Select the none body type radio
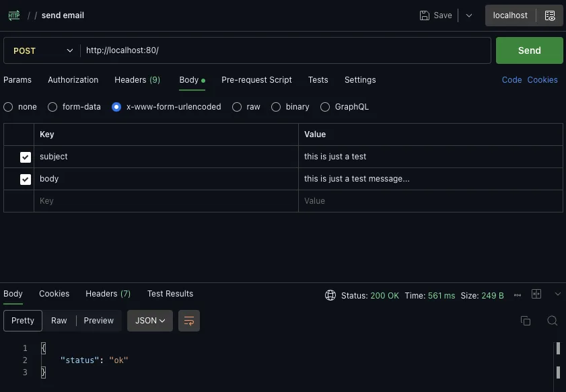Image resolution: width=566 pixels, height=392 pixels. coord(8,107)
